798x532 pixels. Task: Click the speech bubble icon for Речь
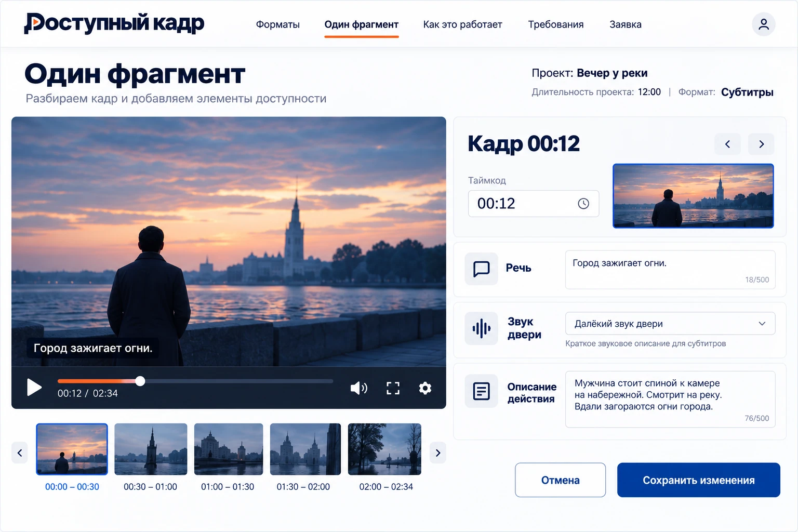click(x=481, y=269)
